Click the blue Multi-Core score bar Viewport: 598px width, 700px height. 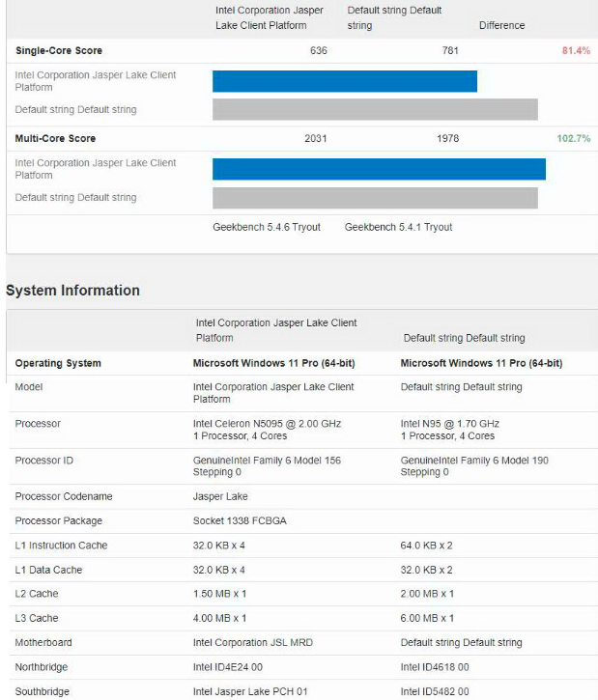tap(379, 169)
